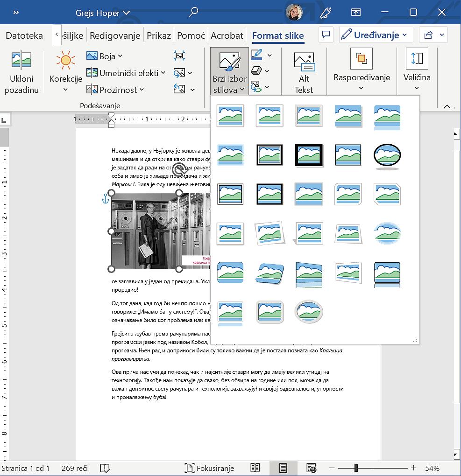This screenshot has width=461, height=476.
Task: Switch to Web Layout view in status bar
Action: pyautogui.click(x=311, y=468)
